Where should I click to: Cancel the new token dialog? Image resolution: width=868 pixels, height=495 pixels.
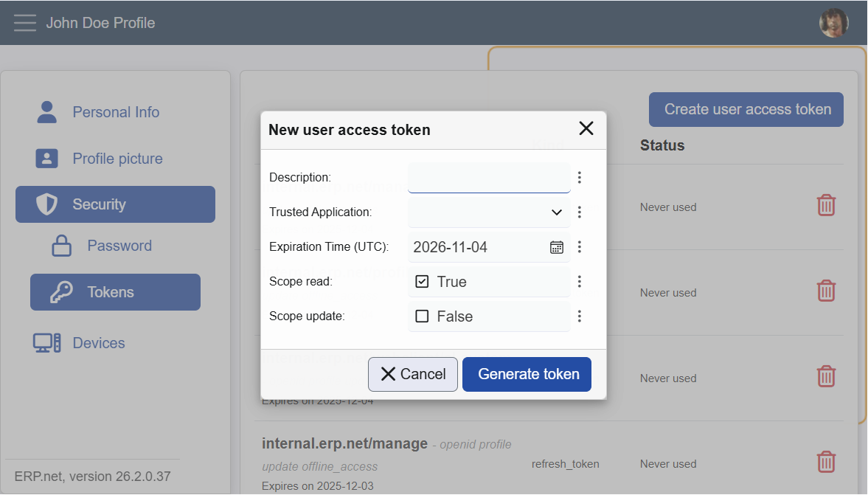point(412,374)
